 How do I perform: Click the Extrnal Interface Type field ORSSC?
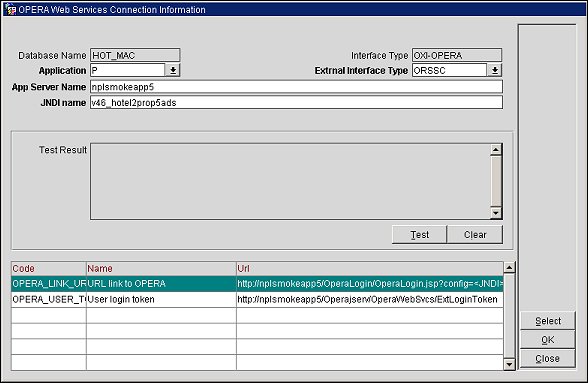tap(449, 70)
